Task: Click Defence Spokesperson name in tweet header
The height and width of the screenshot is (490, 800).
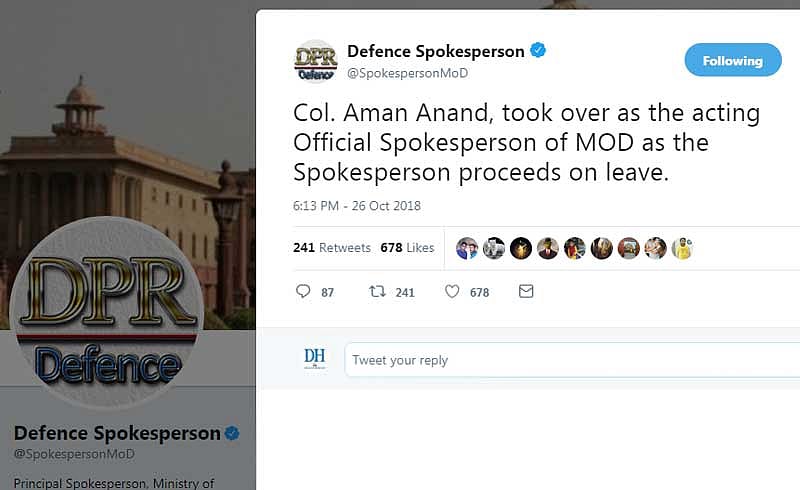Action: tap(436, 51)
